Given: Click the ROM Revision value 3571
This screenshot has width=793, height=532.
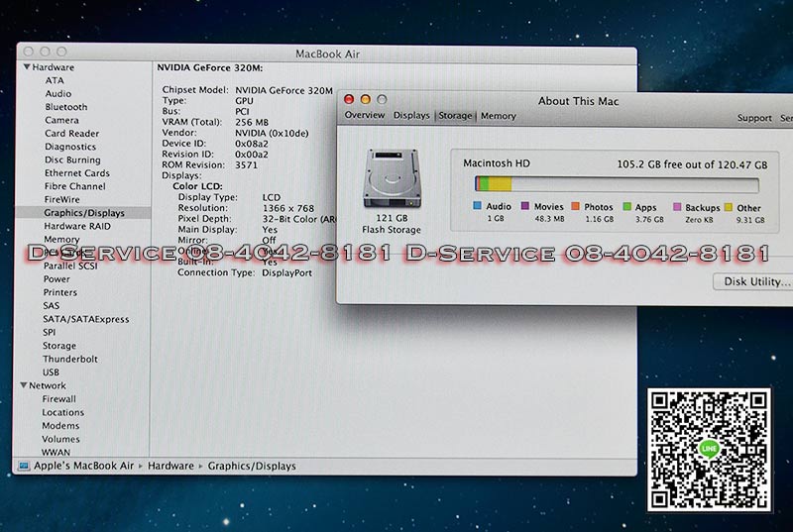Looking at the screenshot, I should click(246, 165).
